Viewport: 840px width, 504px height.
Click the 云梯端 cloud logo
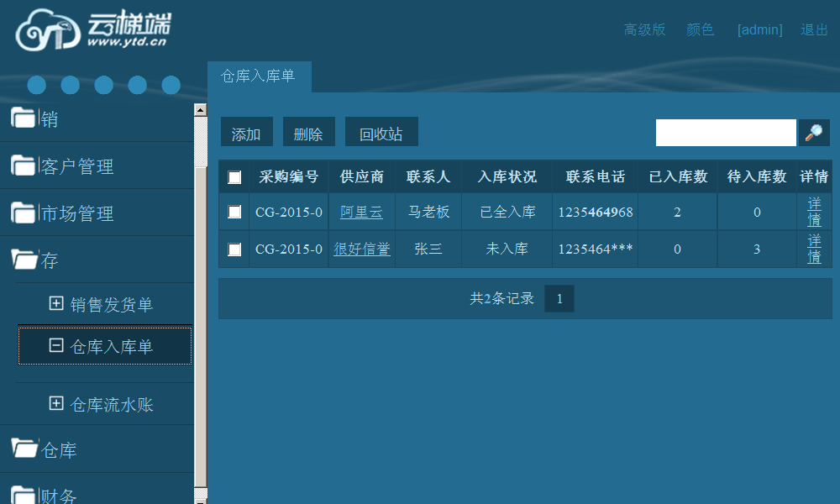click(x=93, y=30)
